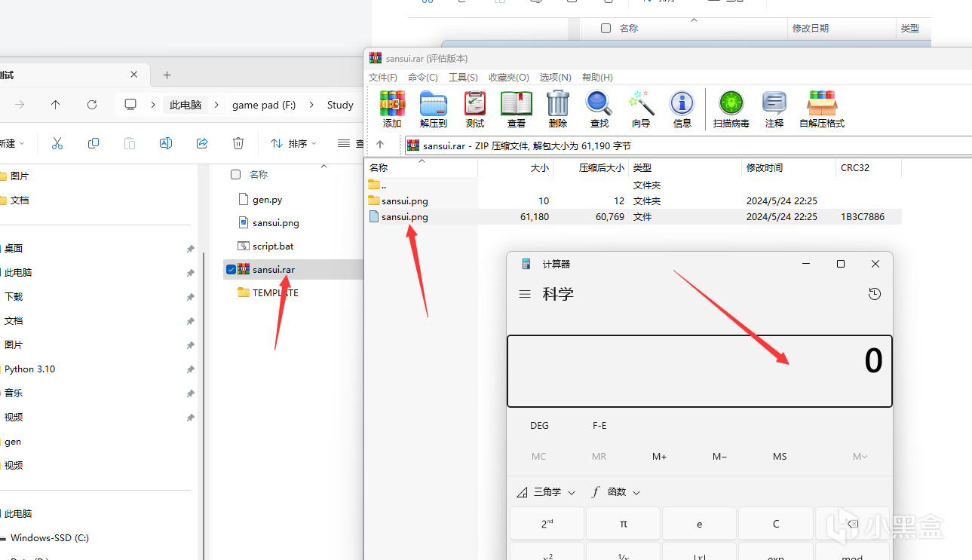Viewport: 972px width, 560px height.
Task: Open the 选项(N) menu
Action: coord(556,78)
